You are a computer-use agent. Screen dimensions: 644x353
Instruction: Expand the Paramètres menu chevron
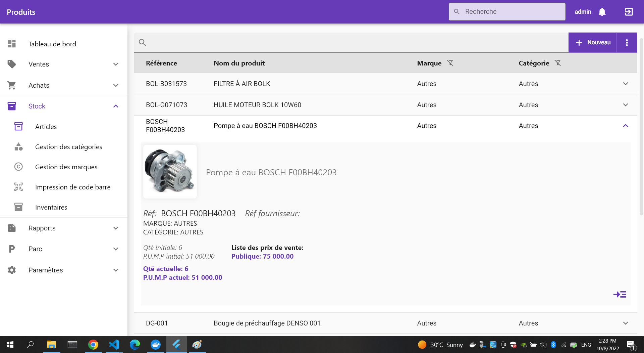point(116,270)
